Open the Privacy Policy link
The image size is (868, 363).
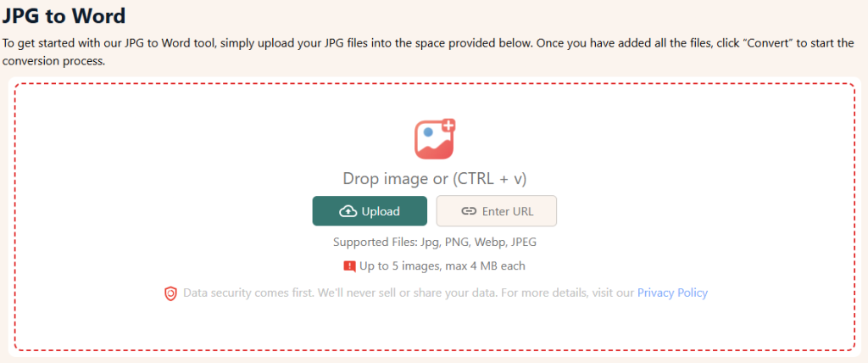672,293
